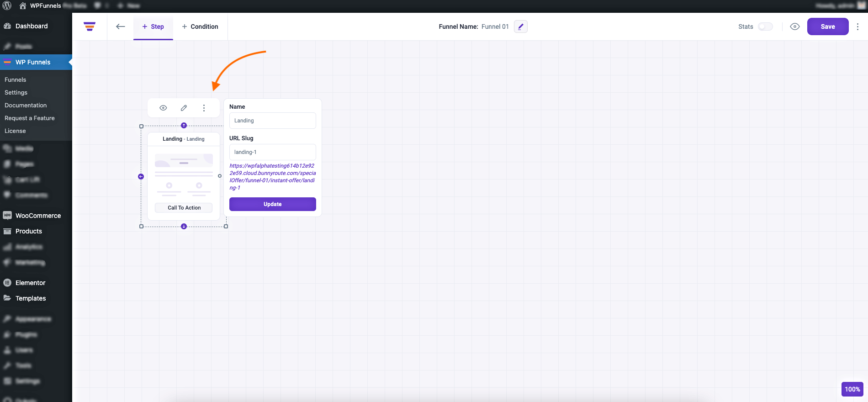This screenshot has width=868, height=402.
Task: Open the landing-1 step URL link
Action: point(273,177)
